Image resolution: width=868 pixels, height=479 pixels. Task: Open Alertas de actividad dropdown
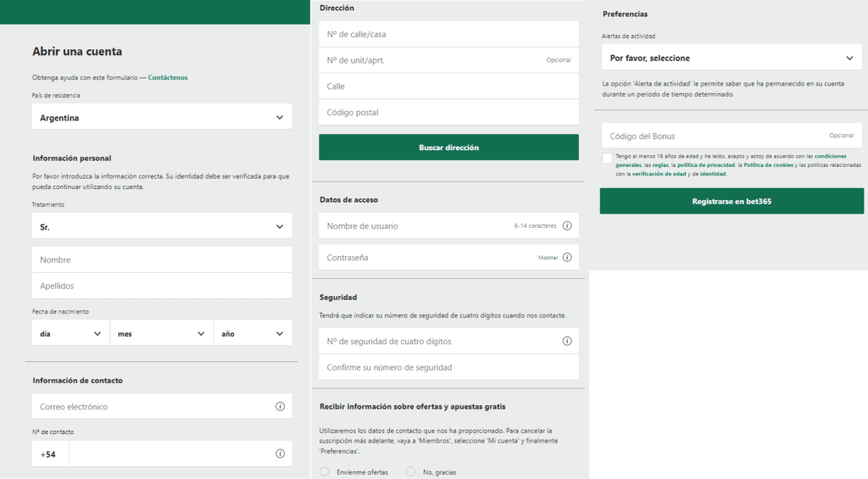pos(732,58)
